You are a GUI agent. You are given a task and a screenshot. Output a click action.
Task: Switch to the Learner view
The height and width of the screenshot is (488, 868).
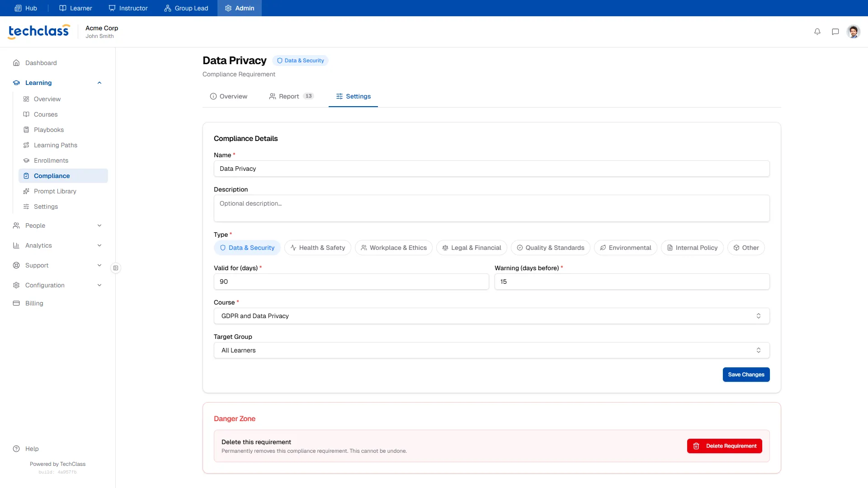[x=75, y=8]
